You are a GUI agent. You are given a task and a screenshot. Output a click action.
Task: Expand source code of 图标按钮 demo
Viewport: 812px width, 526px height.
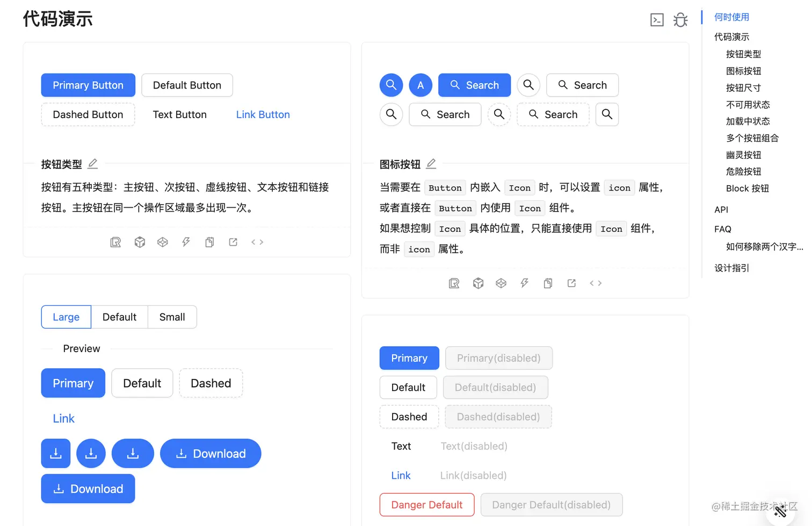[x=596, y=283]
